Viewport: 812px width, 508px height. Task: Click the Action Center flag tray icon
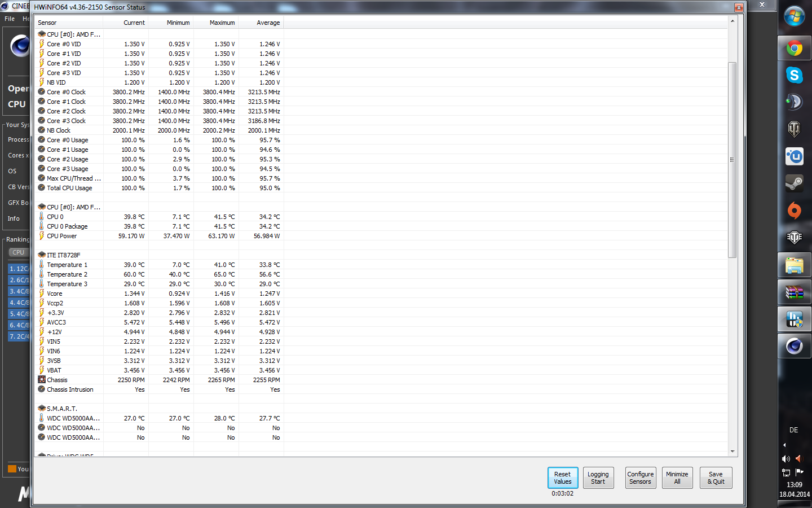coord(799,472)
